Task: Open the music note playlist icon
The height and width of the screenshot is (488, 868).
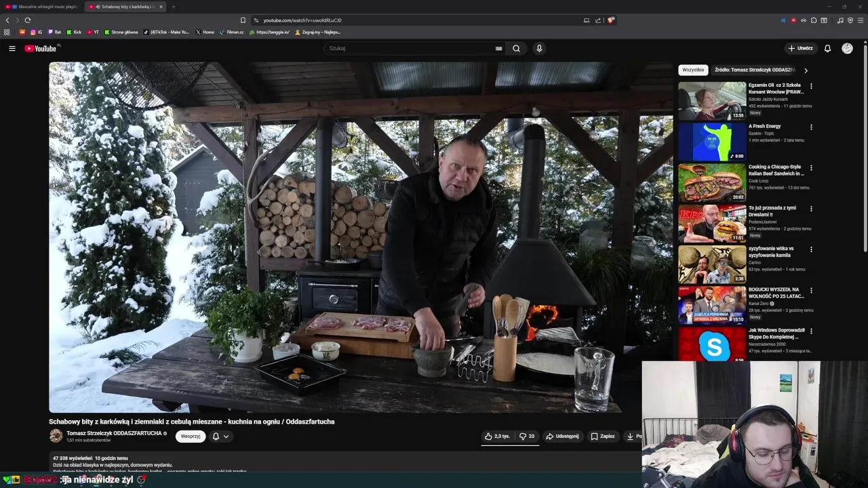Action: (840, 20)
